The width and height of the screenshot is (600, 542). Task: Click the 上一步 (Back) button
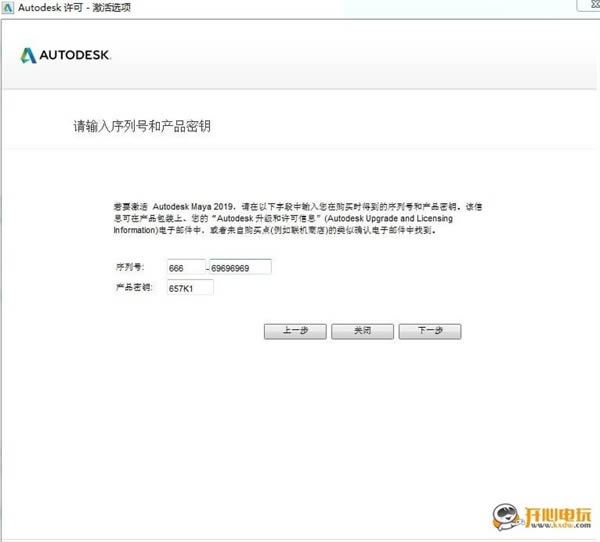[x=295, y=331]
